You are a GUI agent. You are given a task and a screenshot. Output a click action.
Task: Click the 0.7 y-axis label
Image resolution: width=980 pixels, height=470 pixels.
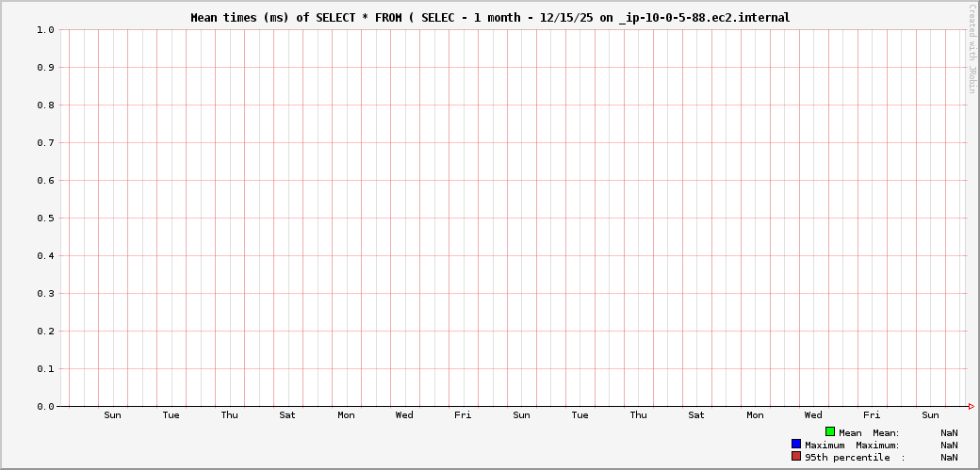pos(45,143)
